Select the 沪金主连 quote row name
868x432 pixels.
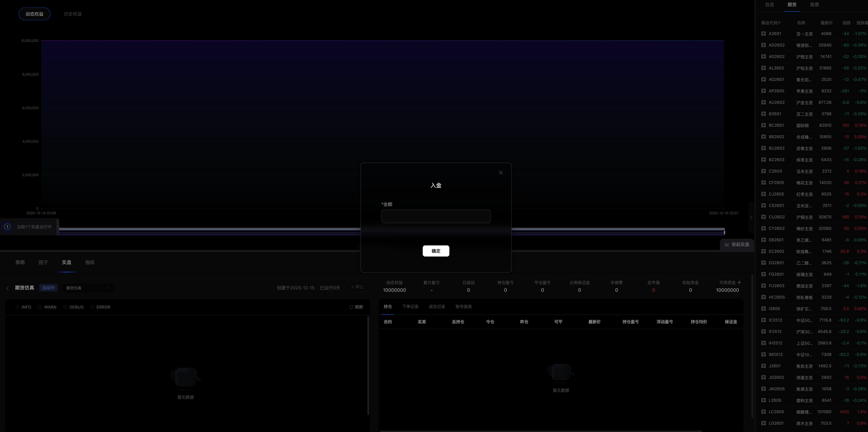click(804, 102)
